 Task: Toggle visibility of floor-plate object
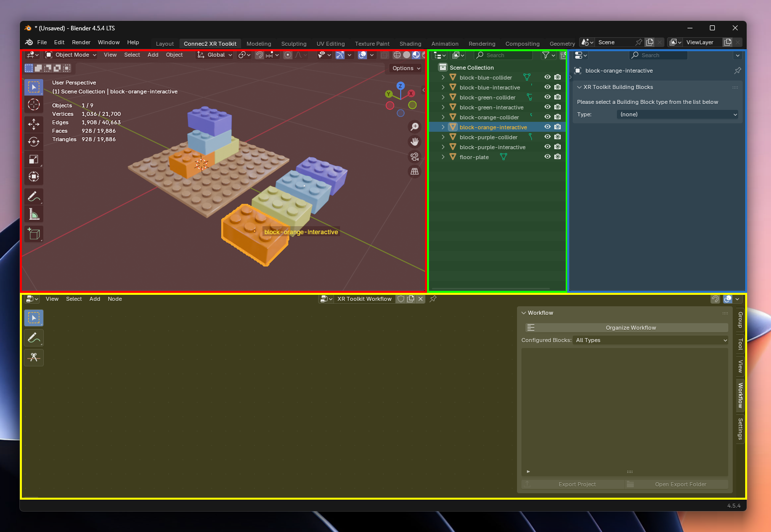pos(547,157)
